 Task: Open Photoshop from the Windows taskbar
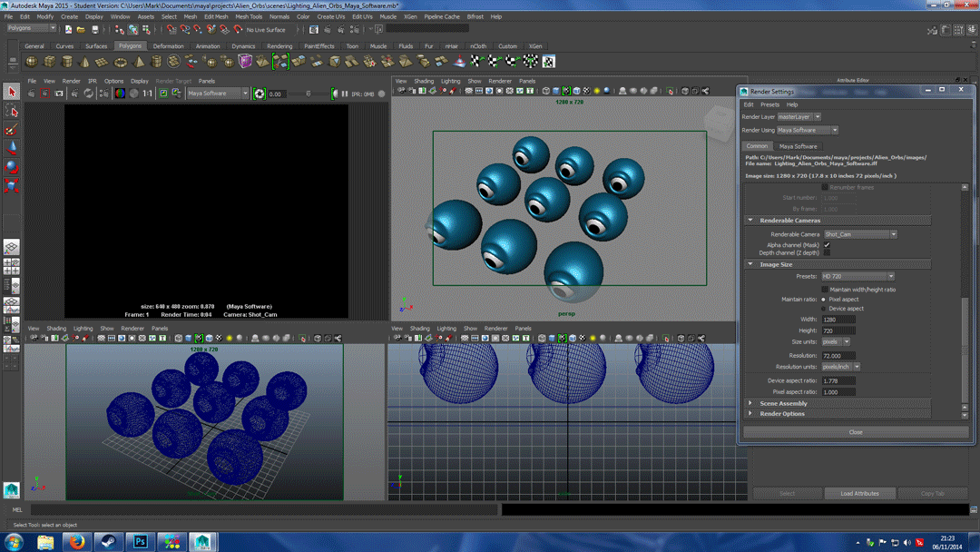pyautogui.click(x=140, y=541)
